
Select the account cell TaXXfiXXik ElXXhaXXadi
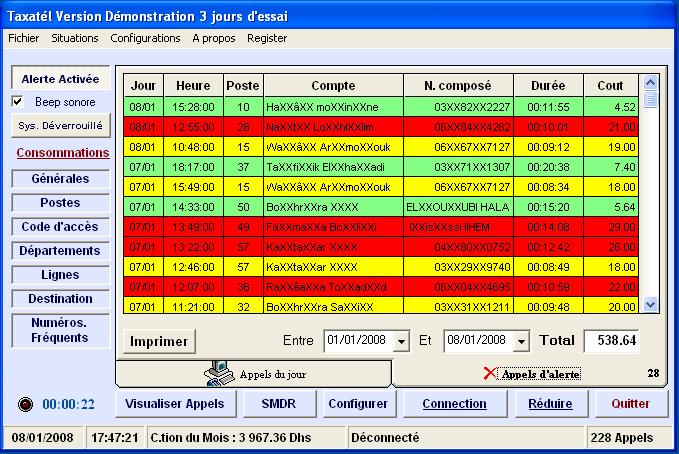[333, 167]
